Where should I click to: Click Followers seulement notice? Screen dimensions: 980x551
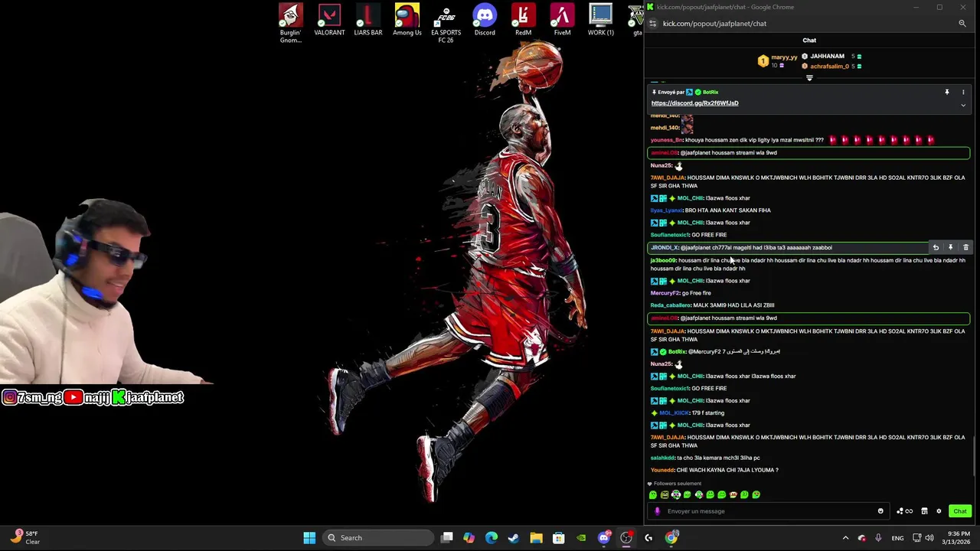tap(674, 484)
